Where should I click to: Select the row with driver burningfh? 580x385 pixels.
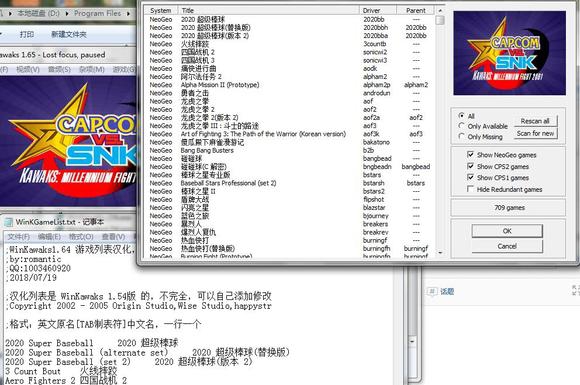click(289, 249)
